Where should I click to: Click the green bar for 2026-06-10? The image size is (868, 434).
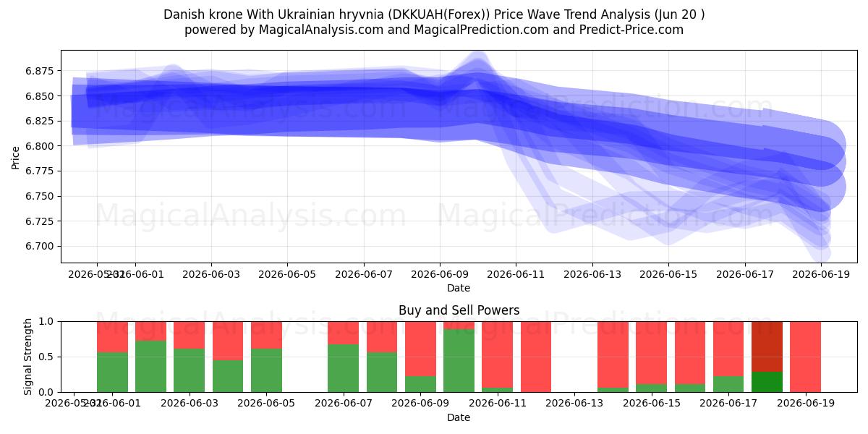pyautogui.click(x=459, y=361)
